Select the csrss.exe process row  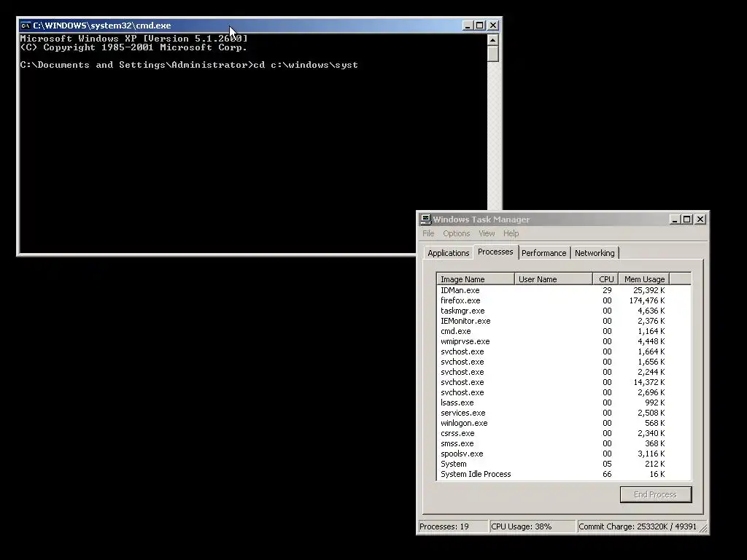click(564, 433)
